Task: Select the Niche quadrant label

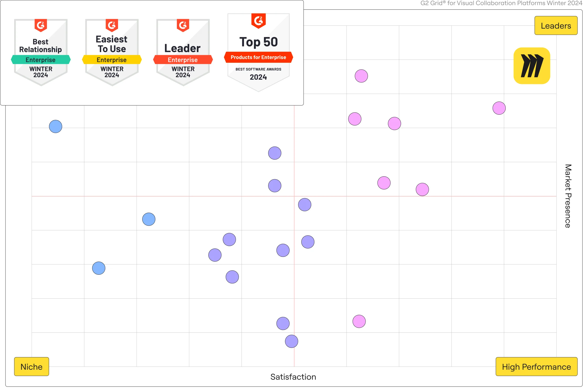Action: [x=31, y=367]
